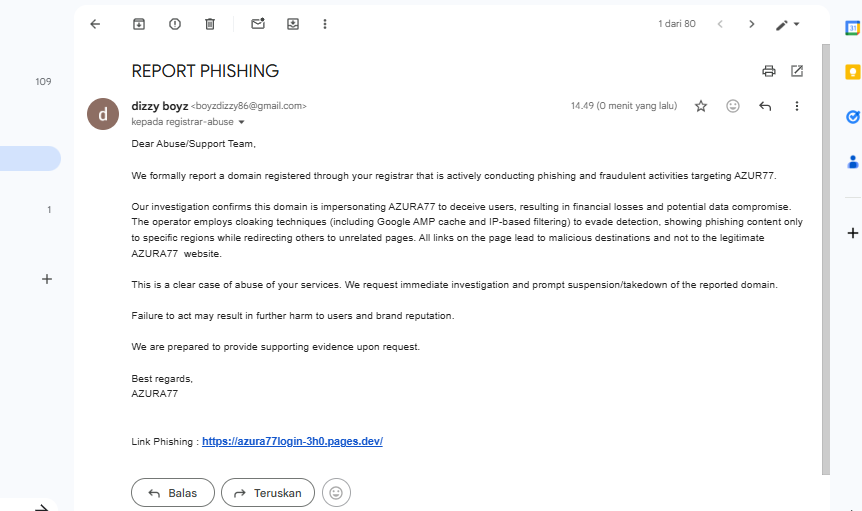The width and height of the screenshot is (862, 511).
Task: Archive this email conversation
Action: (139, 24)
